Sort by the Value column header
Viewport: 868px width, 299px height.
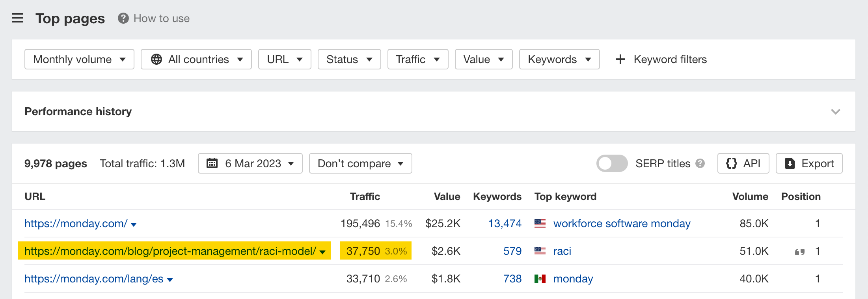(447, 196)
